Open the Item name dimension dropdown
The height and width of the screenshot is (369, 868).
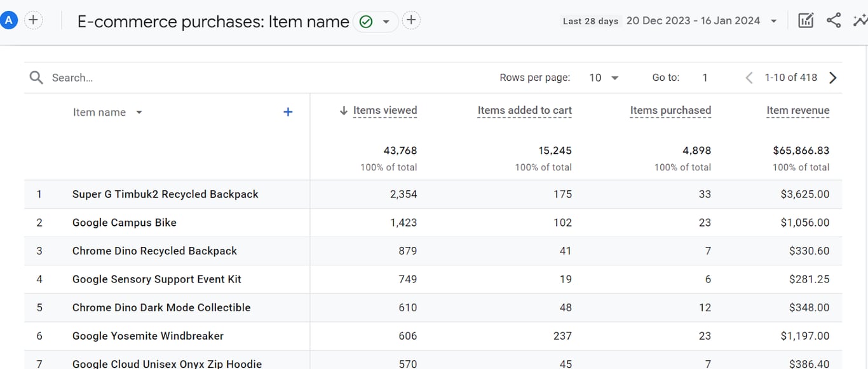point(108,113)
